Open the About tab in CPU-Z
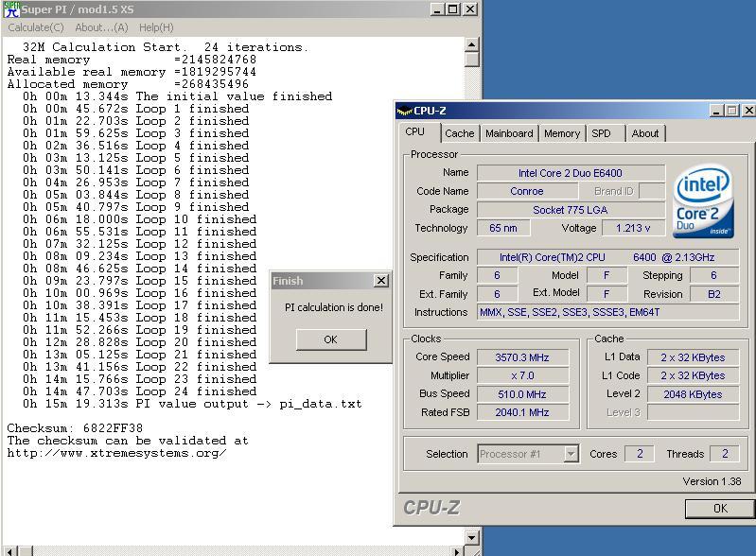The width and height of the screenshot is (756, 556). coord(645,133)
